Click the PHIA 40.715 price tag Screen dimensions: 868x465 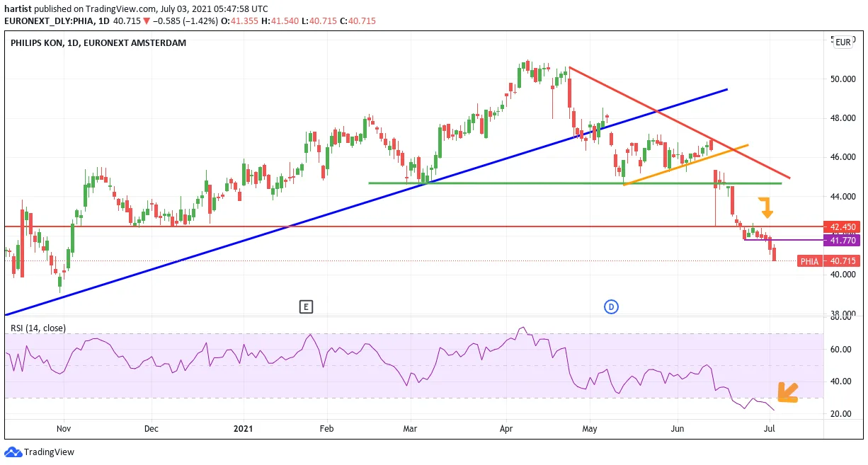tap(828, 261)
